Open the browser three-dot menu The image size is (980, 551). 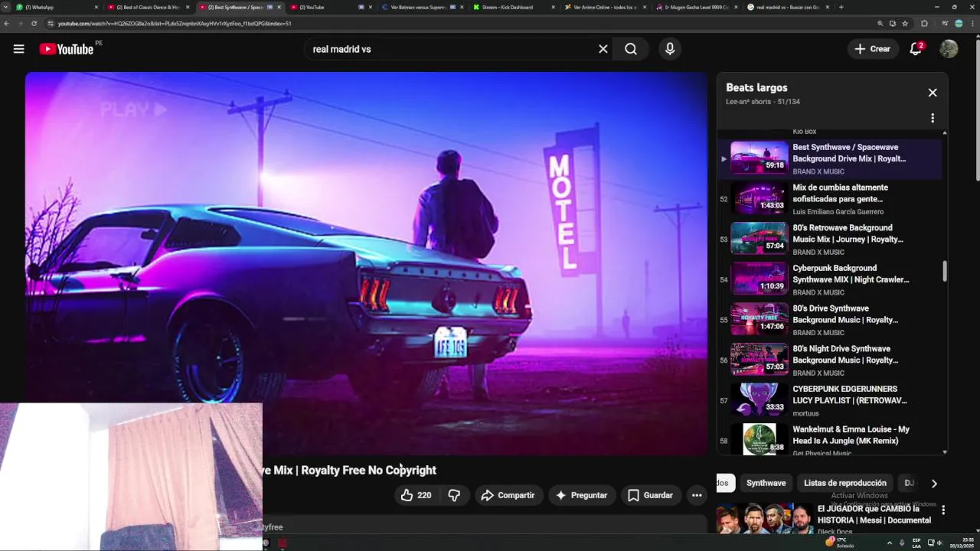972,24
